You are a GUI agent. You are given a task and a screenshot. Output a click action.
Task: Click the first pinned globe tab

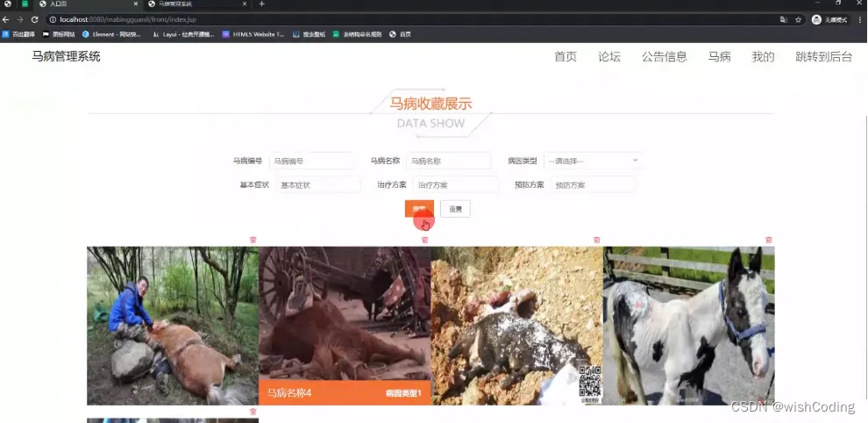[7, 4]
